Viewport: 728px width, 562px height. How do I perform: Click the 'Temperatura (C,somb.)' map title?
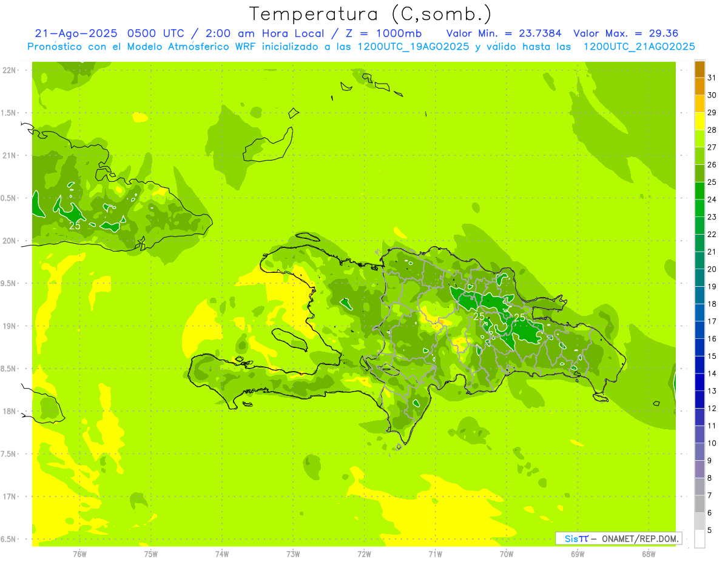click(x=370, y=13)
